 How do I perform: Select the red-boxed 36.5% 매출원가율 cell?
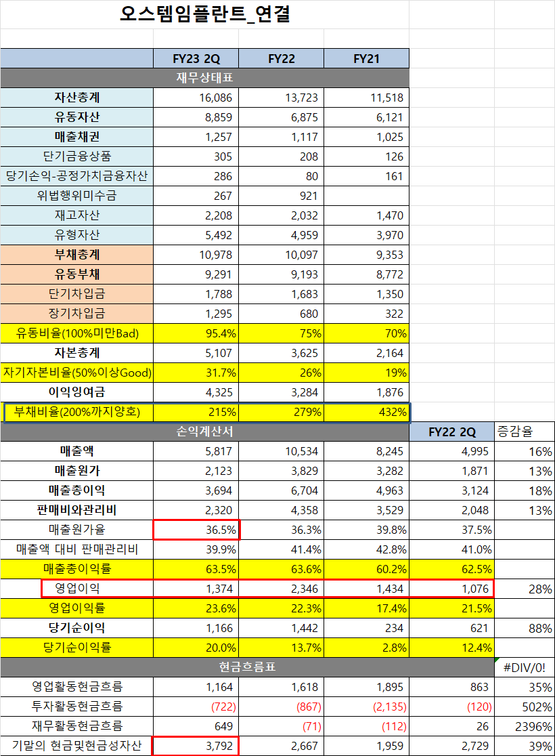click(x=197, y=529)
